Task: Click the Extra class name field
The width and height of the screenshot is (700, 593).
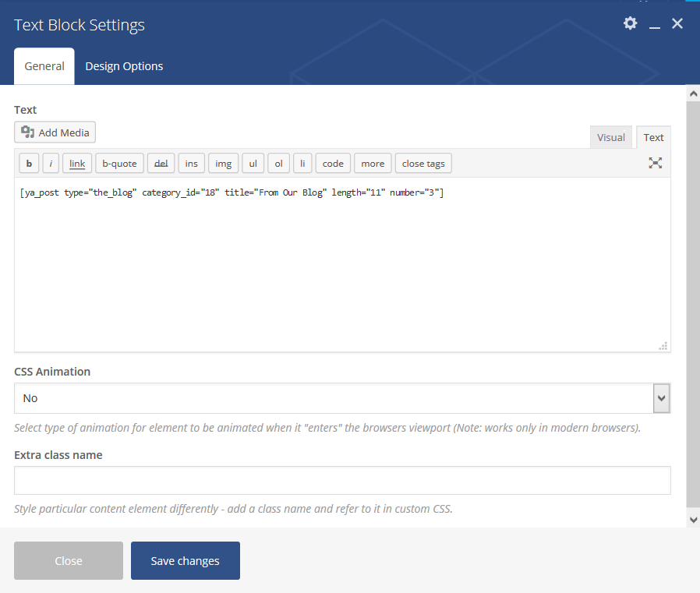Action: [x=342, y=481]
